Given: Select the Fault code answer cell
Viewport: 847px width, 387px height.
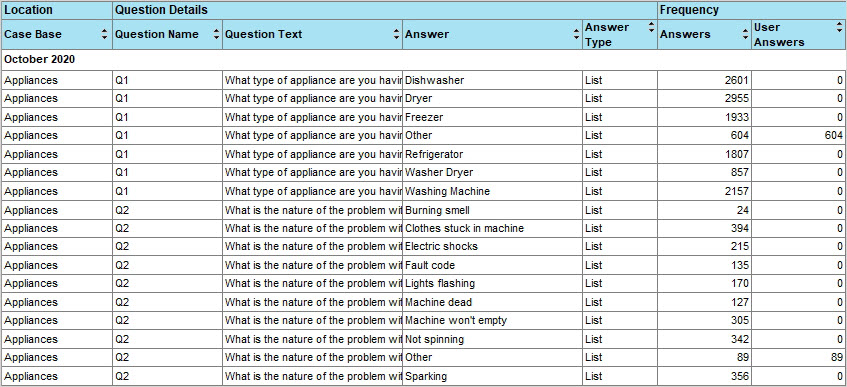Looking at the screenshot, I should tap(492, 265).
